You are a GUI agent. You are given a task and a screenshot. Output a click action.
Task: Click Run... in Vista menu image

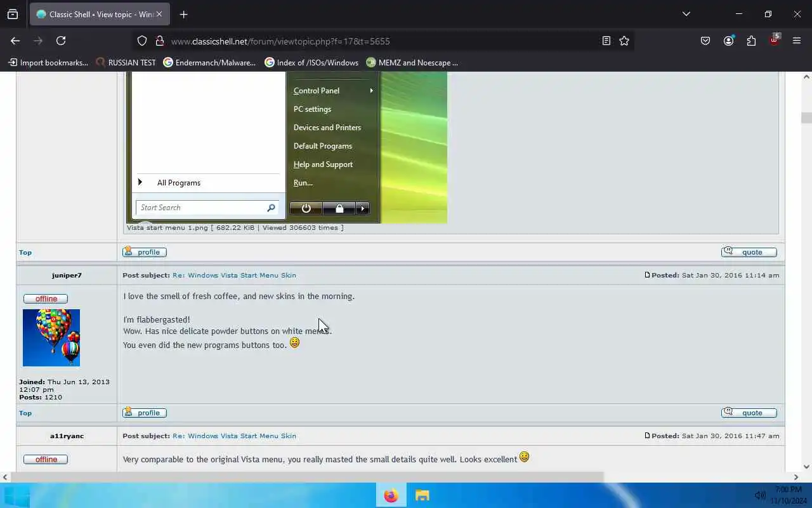tap(303, 183)
